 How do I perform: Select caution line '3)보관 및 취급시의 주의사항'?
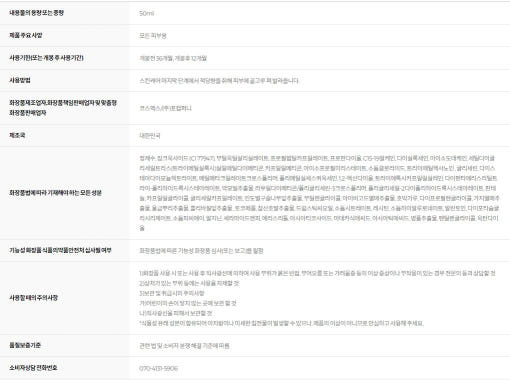172,293
